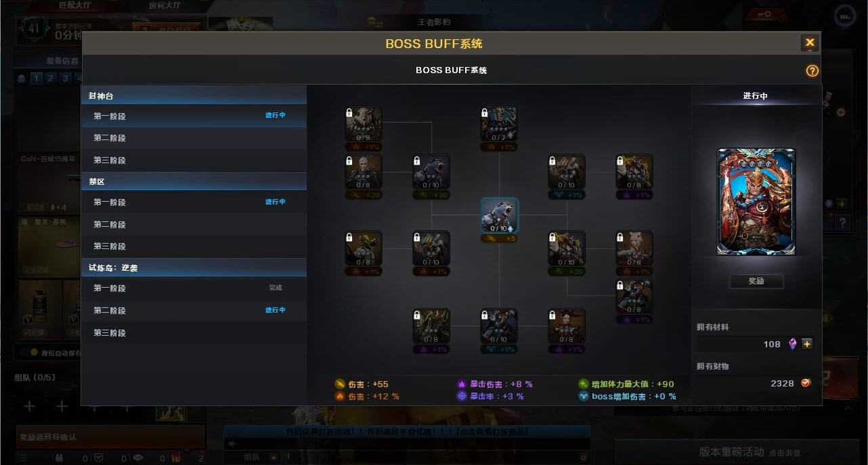Close the BOSS BUFF系统 dialog
The width and height of the screenshot is (868, 465).
coord(810,43)
